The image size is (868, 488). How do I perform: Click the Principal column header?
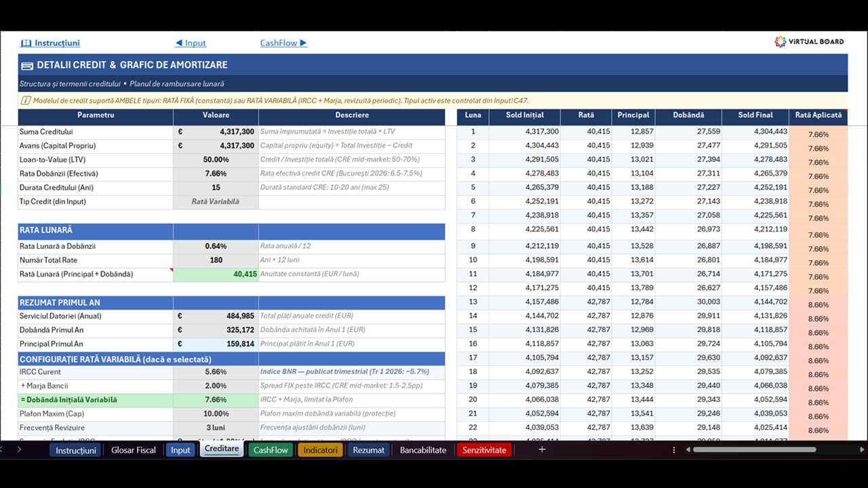(x=633, y=116)
